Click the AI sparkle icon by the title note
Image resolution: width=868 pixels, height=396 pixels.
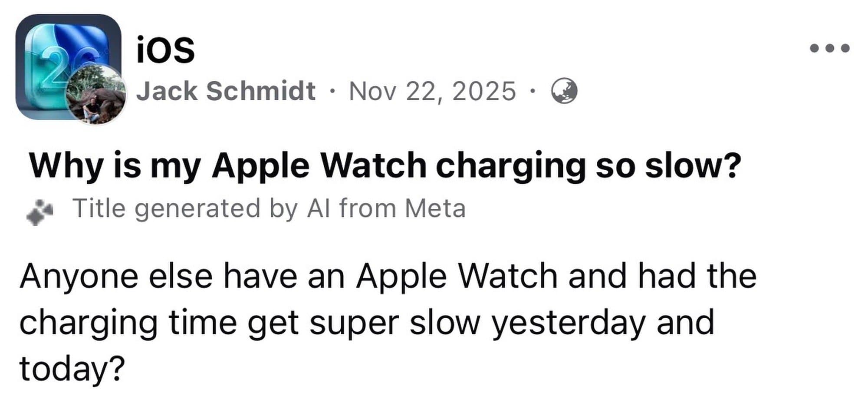39,212
